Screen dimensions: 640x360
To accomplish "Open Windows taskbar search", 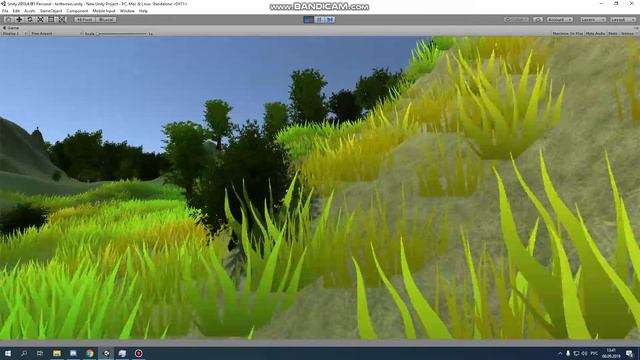I will tap(24, 353).
